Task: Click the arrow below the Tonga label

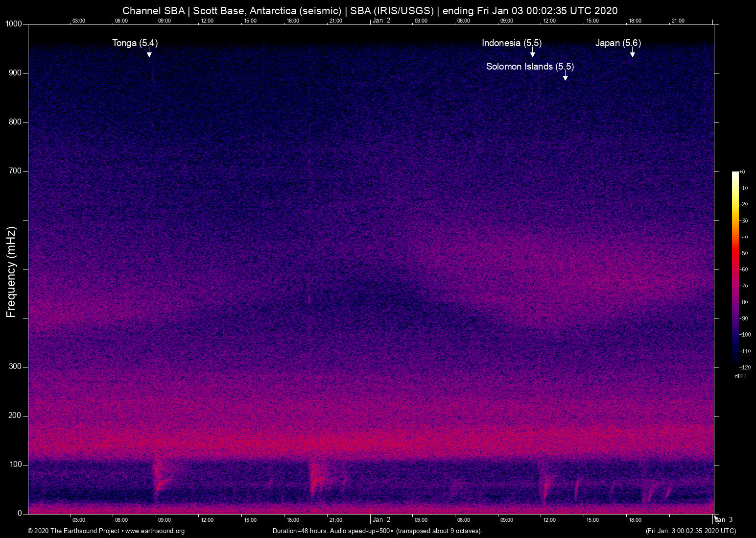Action: 149,54
